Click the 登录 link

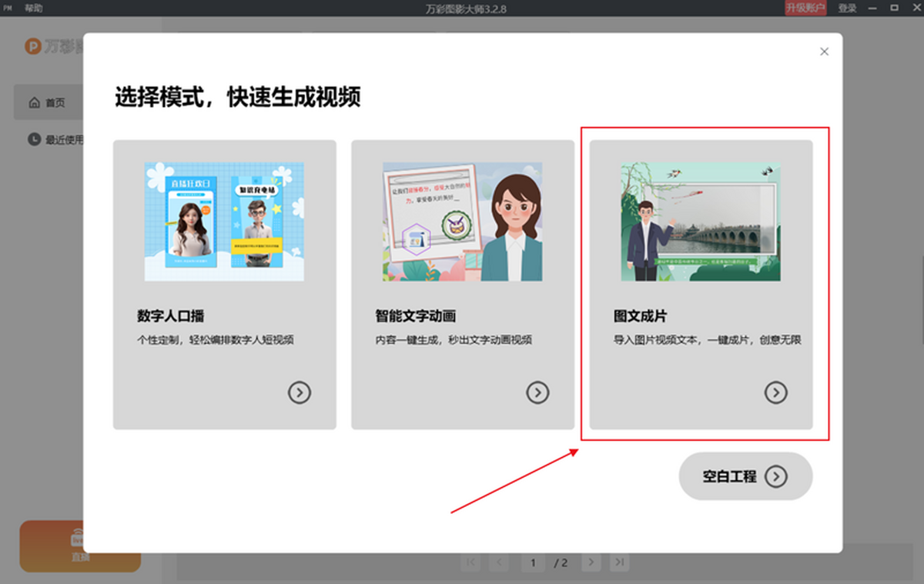tap(847, 8)
